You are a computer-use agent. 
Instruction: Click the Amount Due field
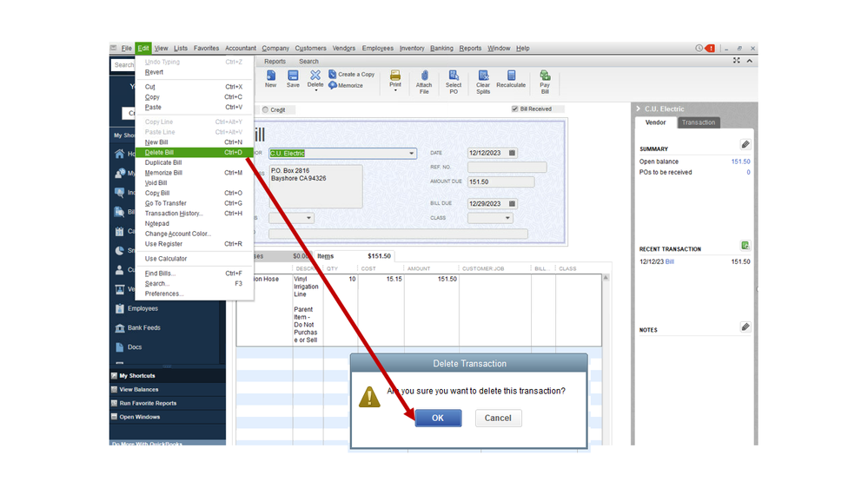click(500, 182)
